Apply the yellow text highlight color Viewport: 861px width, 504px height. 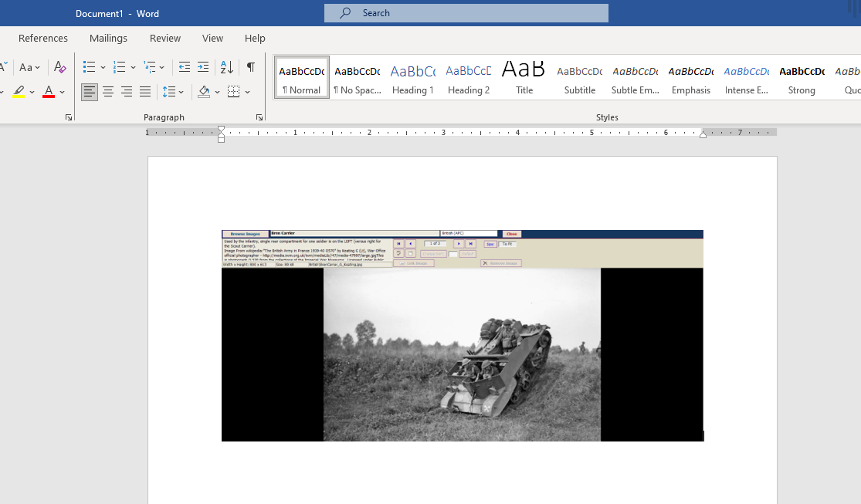[x=19, y=92]
